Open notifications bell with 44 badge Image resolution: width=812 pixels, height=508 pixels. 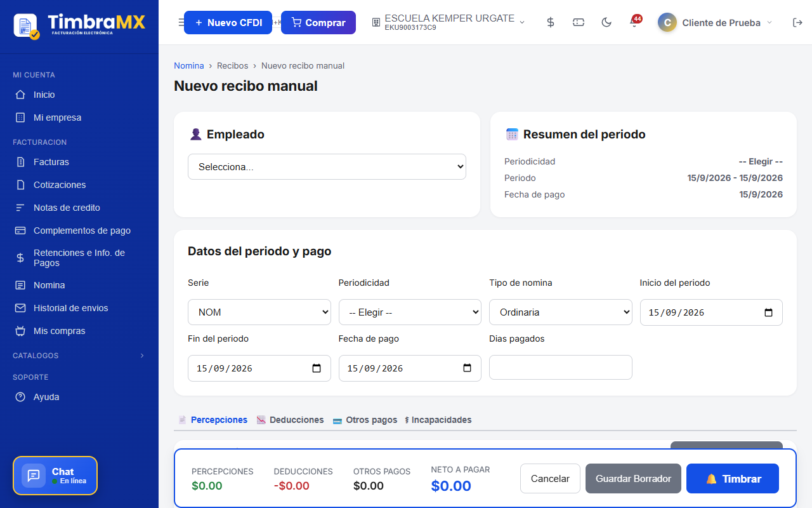click(634, 22)
